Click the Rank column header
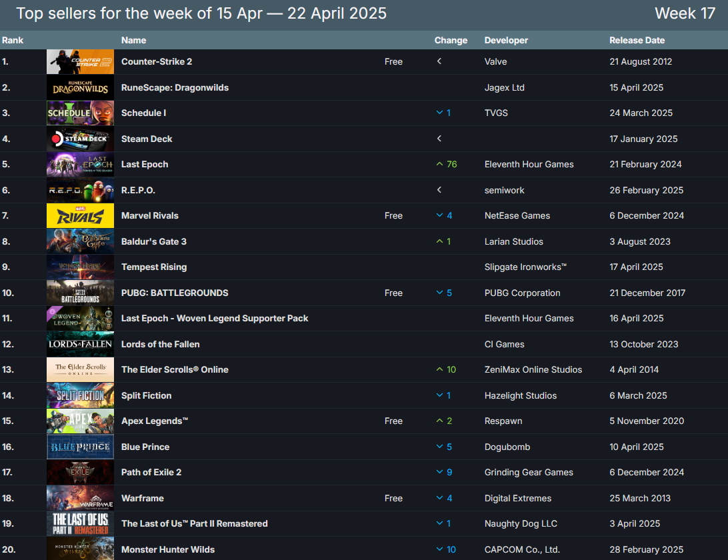Viewport: 728px width, 560px height. pos(13,41)
